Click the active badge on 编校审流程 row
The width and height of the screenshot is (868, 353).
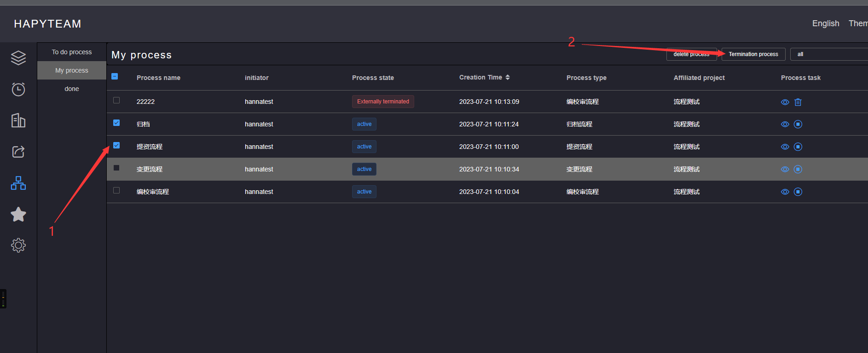[364, 192]
